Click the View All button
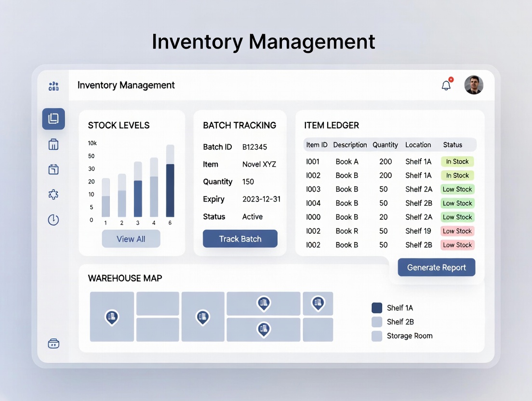The height and width of the screenshot is (401, 532). click(x=131, y=239)
